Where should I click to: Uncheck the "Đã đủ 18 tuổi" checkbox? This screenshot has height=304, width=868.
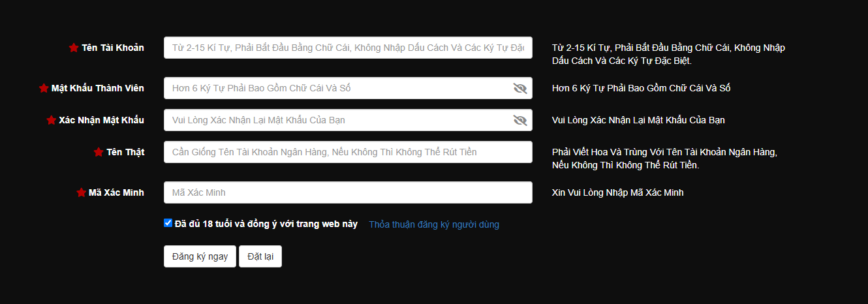(168, 222)
